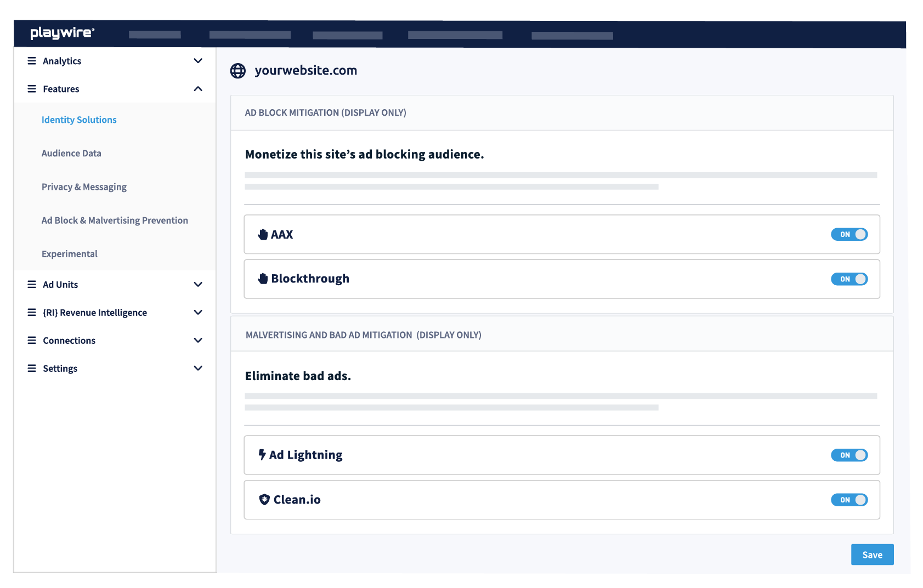This screenshot has width=923, height=588.
Task: Go to Ad Block & Malvertising Prevention
Action: click(115, 220)
